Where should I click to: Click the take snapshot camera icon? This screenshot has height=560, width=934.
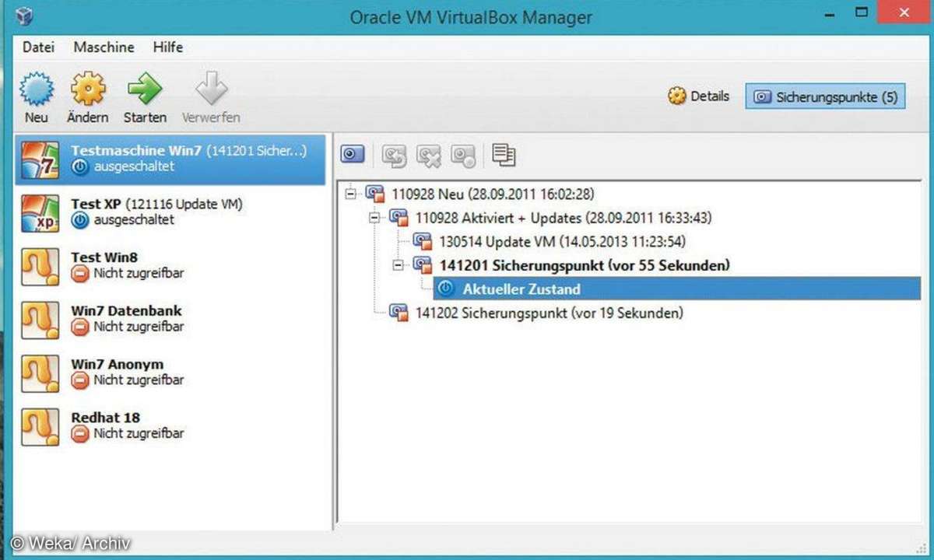point(353,154)
